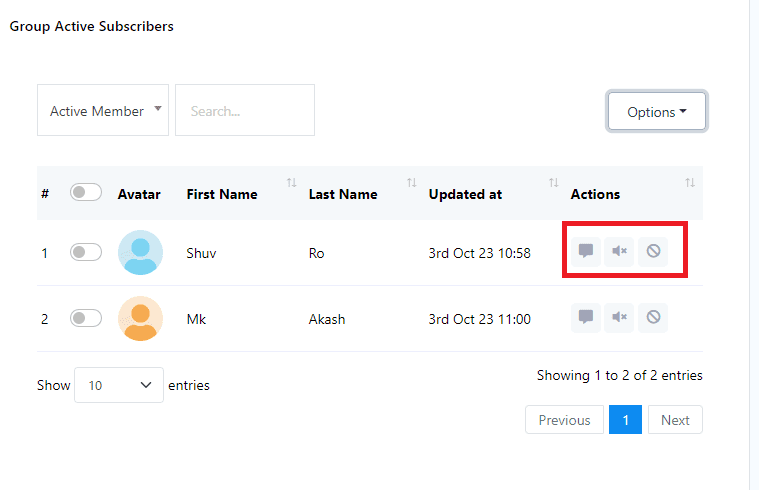The height and width of the screenshot is (490, 759).
Task: Click the message icon for Mk Akash
Action: click(x=586, y=317)
